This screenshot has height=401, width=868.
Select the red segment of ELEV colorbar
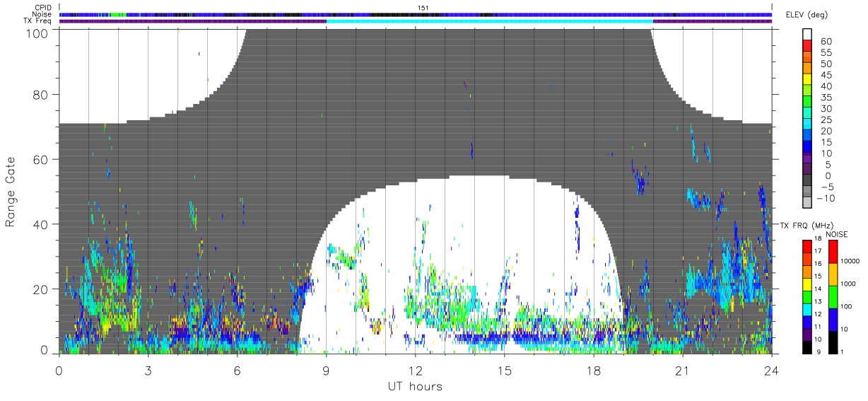809,46
